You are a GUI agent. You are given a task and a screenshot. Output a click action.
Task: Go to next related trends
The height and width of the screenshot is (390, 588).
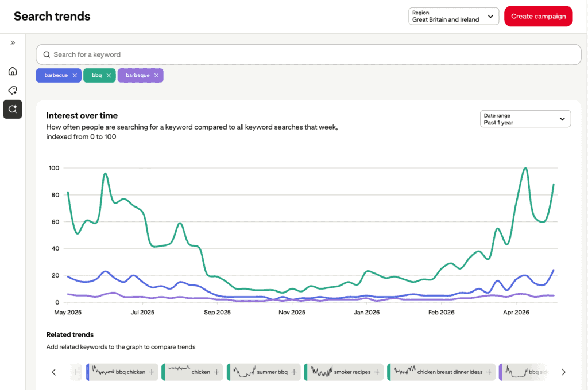(563, 372)
